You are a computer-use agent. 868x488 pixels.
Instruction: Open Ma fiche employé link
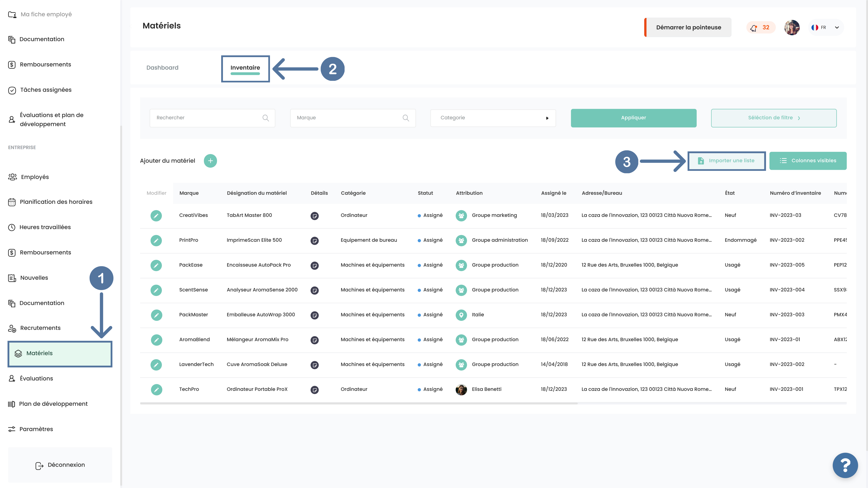tap(40, 14)
